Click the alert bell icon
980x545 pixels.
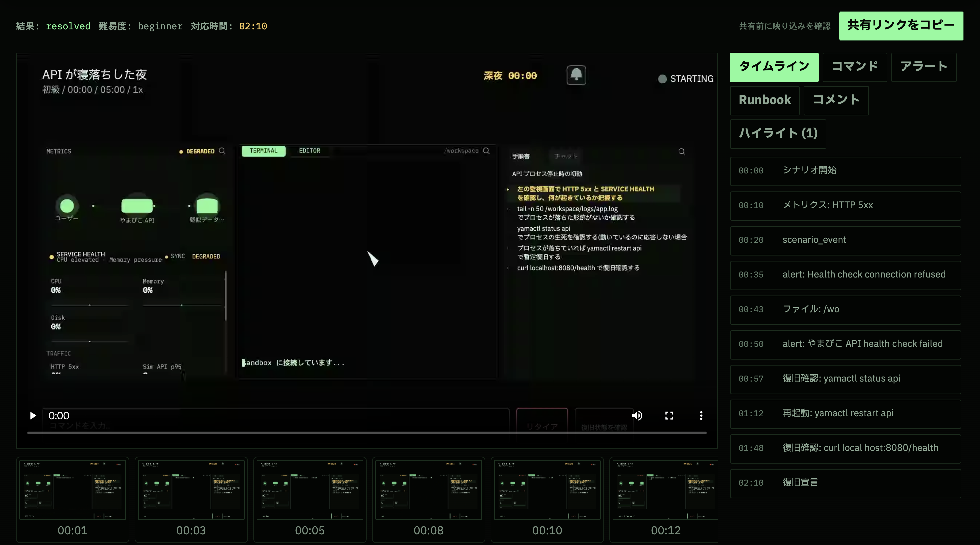tap(576, 75)
